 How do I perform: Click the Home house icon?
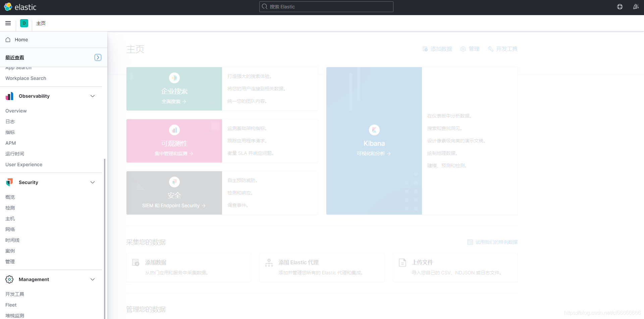(x=8, y=40)
